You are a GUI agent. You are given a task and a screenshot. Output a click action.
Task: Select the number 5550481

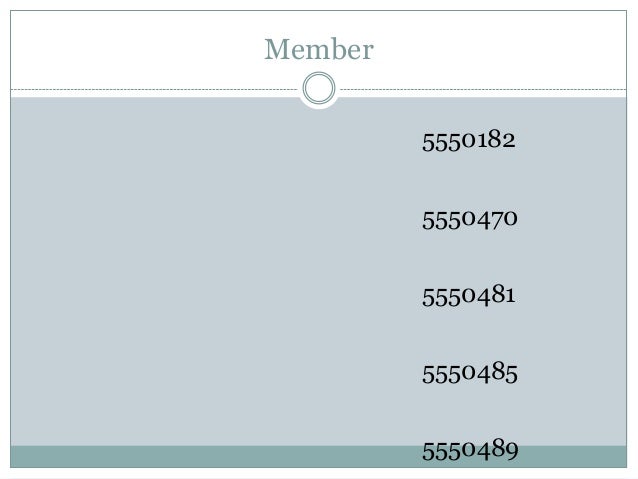tap(469, 296)
